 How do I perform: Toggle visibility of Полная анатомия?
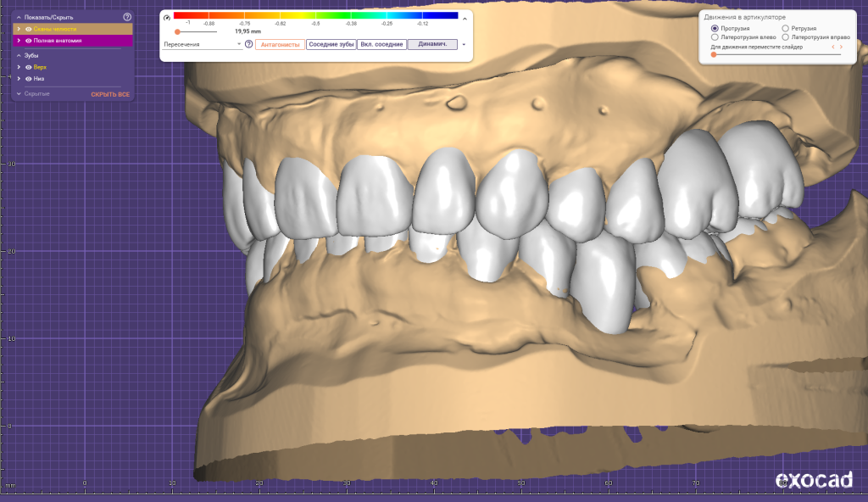pos(28,41)
